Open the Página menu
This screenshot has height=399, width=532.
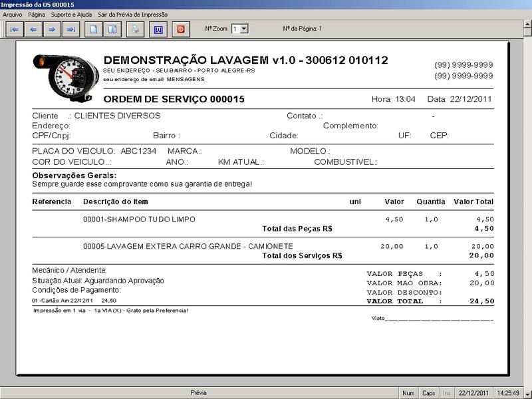coord(37,15)
